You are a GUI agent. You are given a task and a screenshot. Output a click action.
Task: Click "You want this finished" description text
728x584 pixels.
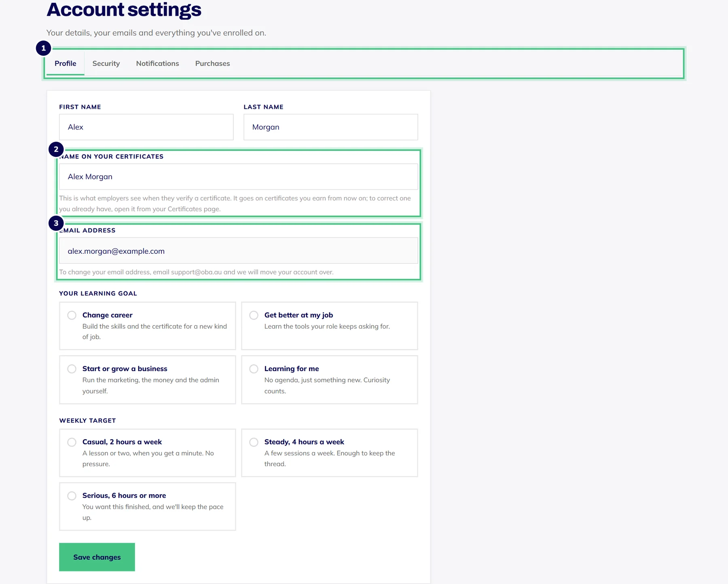pyautogui.click(x=153, y=512)
